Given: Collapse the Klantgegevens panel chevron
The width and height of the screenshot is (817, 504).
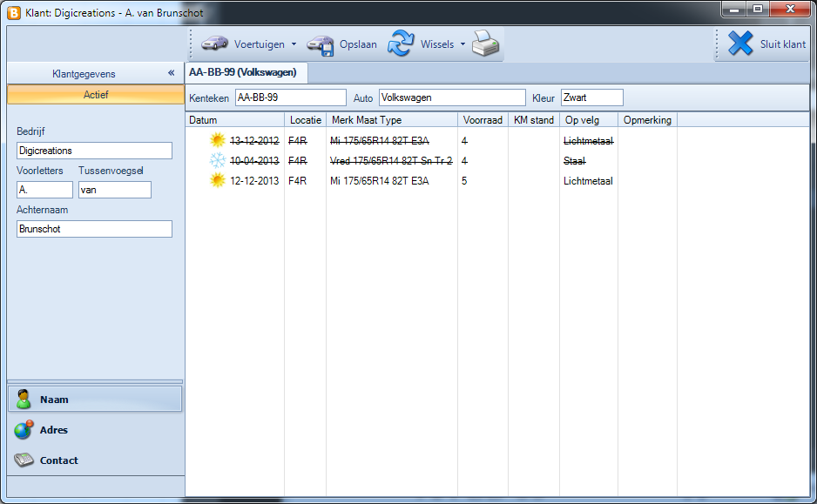Looking at the screenshot, I should pos(171,73).
